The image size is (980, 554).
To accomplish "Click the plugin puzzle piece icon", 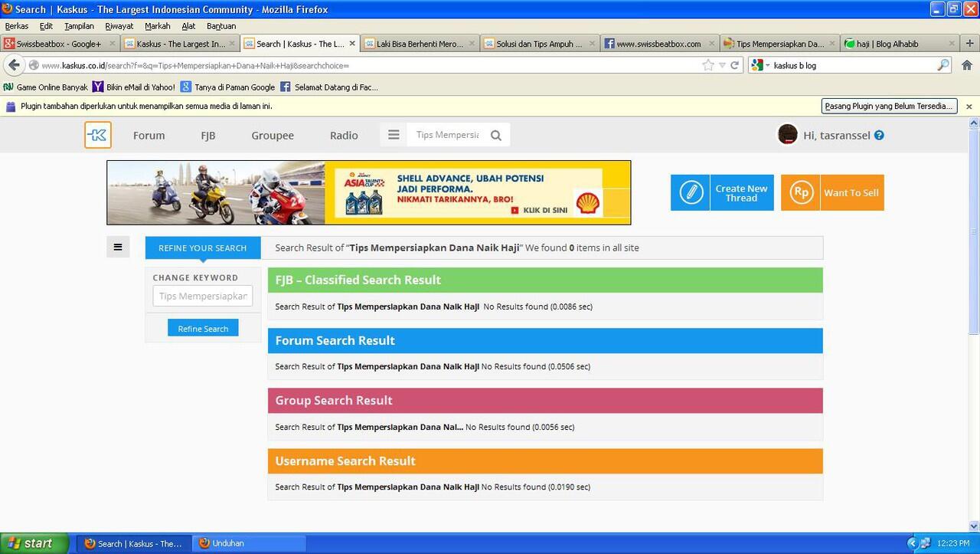I will [x=11, y=107].
